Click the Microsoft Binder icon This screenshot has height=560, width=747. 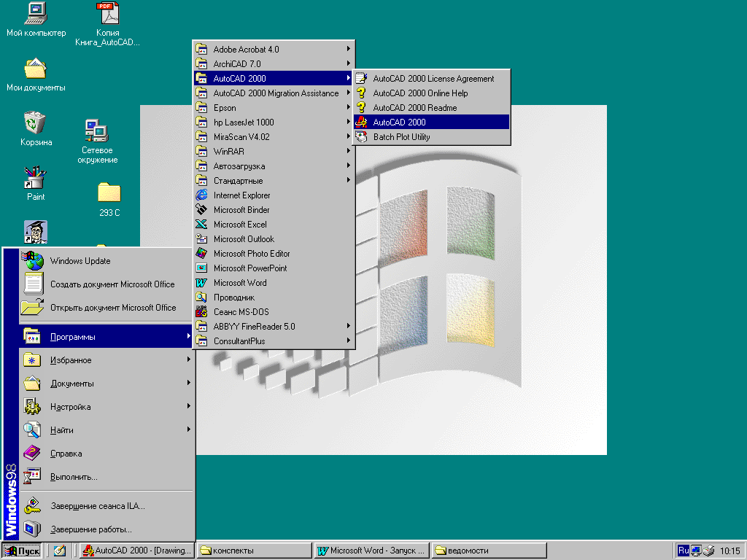201,210
